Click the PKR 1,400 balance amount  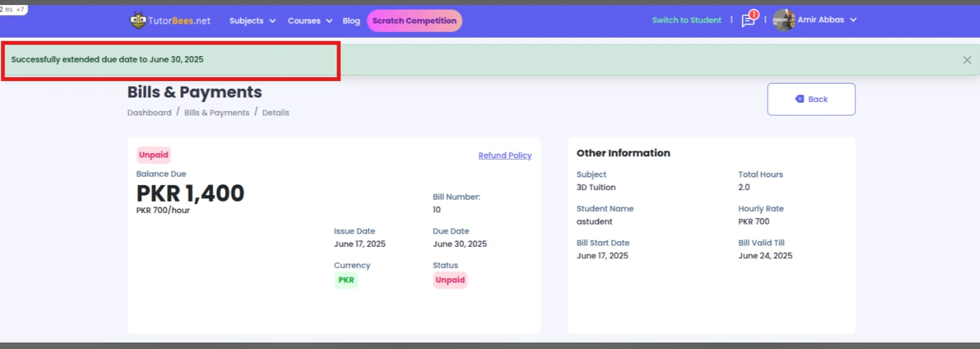click(190, 193)
